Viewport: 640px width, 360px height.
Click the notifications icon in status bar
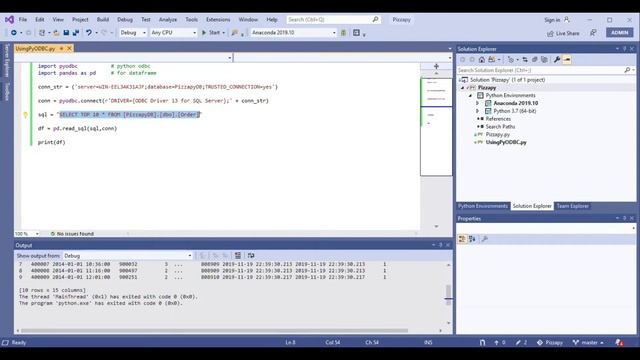pyautogui.click(x=619, y=342)
